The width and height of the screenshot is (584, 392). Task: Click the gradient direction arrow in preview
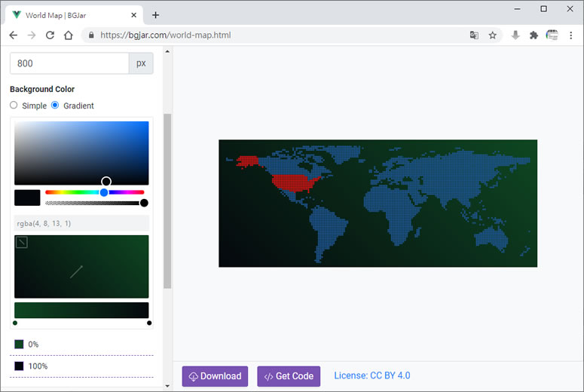tap(76, 271)
